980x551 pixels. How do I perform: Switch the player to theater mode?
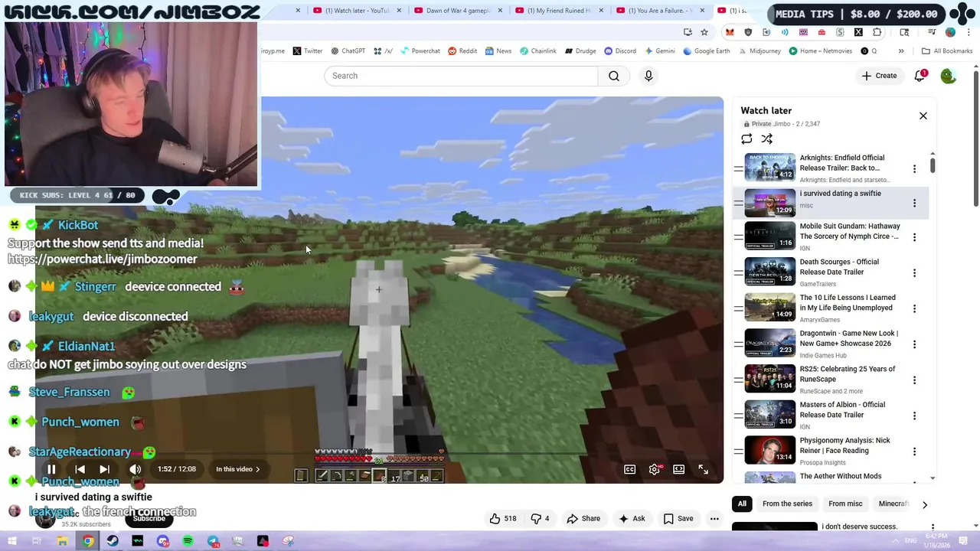pos(678,469)
